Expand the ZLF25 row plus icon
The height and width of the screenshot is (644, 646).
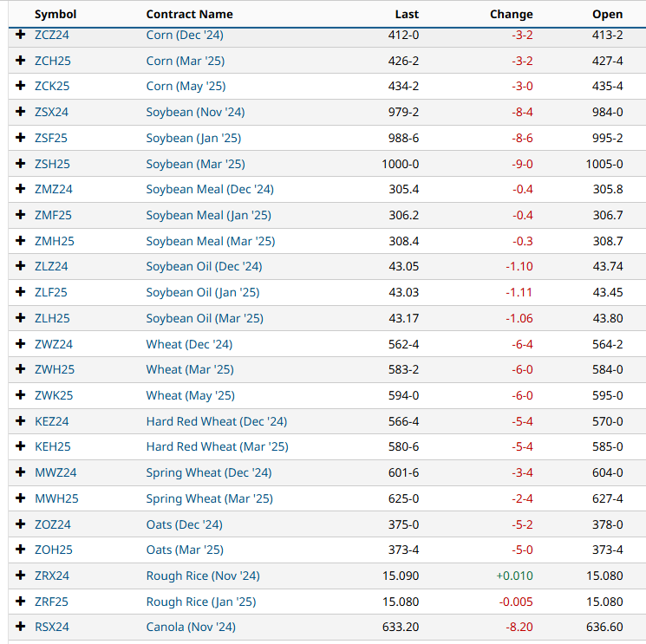click(20, 292)
